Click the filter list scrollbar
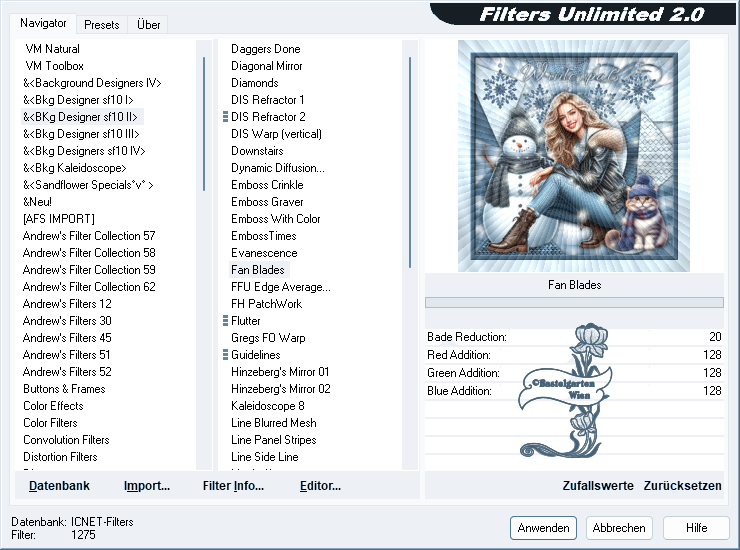Image resolution: width=740 pixels, height=550 pixels. click(410, 162)
